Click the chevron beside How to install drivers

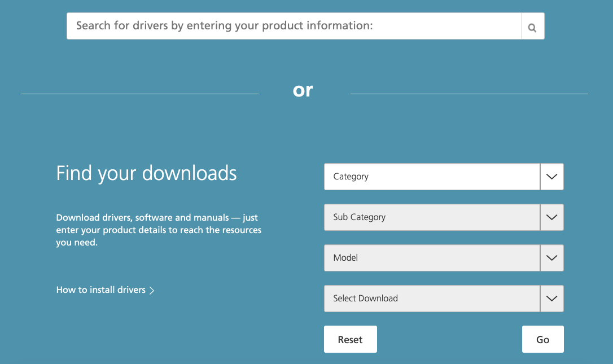pyautogui.click(x=152, y=290)
